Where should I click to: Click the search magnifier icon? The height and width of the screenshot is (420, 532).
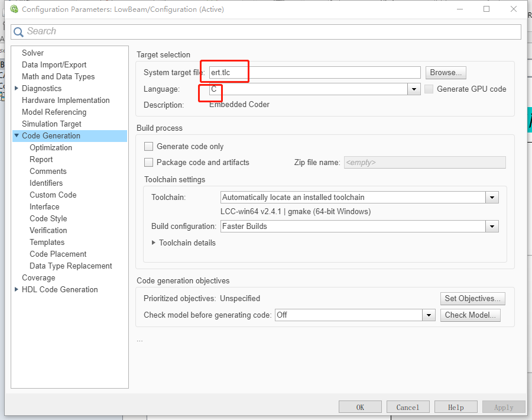pos(18,32)
